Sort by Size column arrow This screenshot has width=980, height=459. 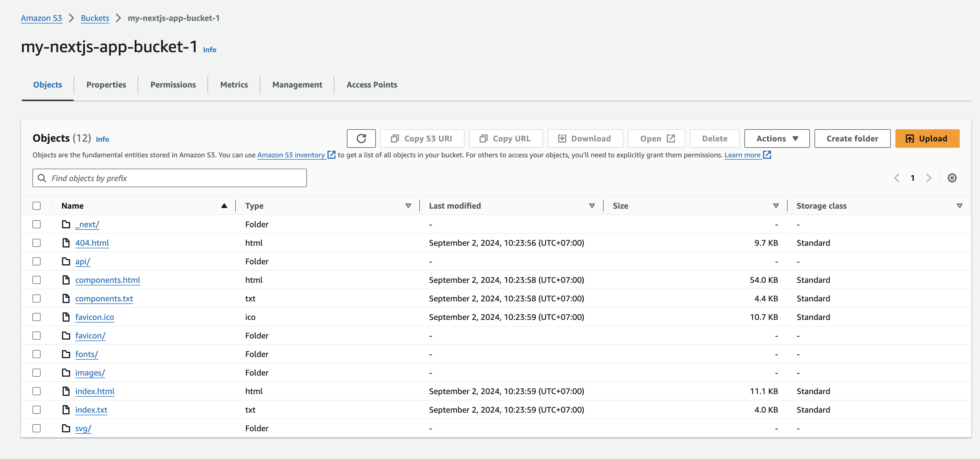pyautogui.click(x=776, y=206)
